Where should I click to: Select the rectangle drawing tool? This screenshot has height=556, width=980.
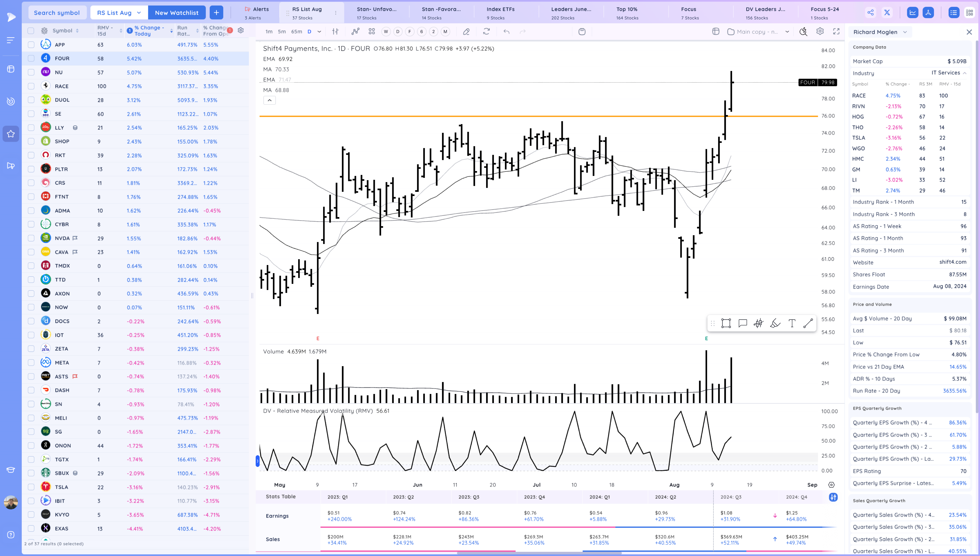pyautogui.click(x=726, y=324)
